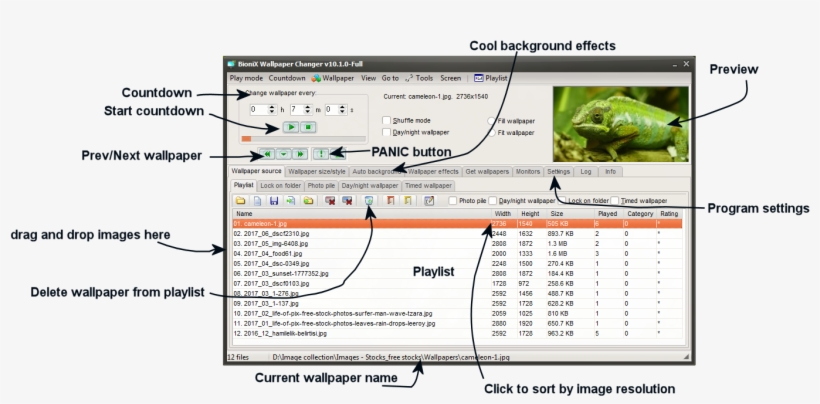Click the notepad edit icon before Photo pile

(x=429, y=201)
